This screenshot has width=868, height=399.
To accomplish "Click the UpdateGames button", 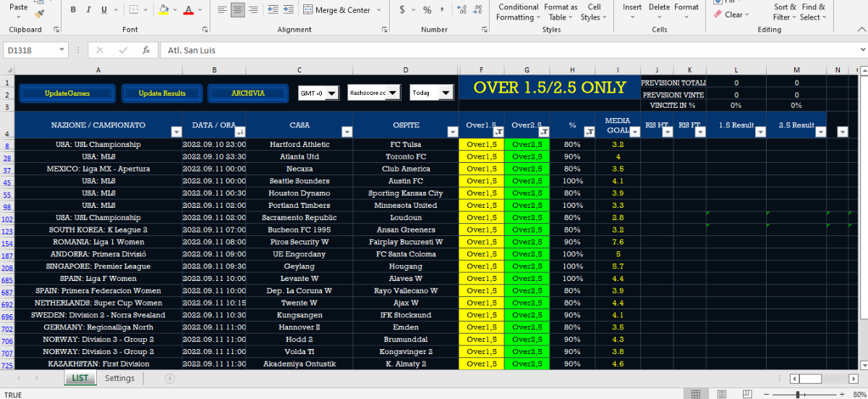I will (67, 93).
